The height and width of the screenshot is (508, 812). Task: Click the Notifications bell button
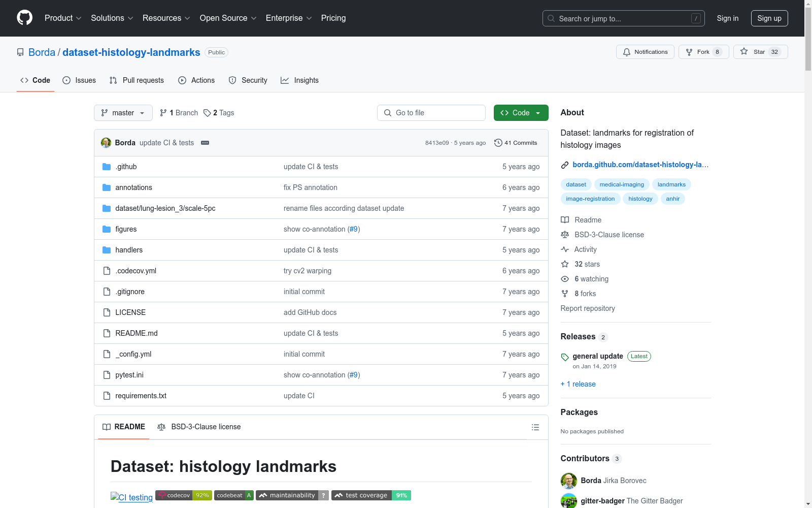(x=645, y=52)
